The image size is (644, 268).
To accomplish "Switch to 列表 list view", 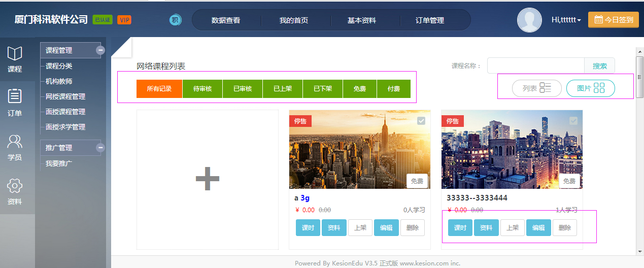I will (537, 88).
